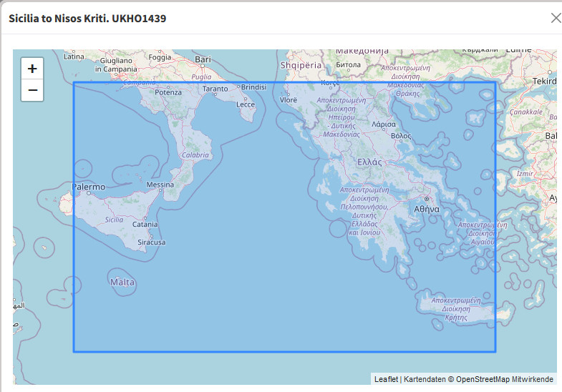The width and height of the screenshot is (562, 392).
Task: Zoom in on the map
Action: [32, 69]
